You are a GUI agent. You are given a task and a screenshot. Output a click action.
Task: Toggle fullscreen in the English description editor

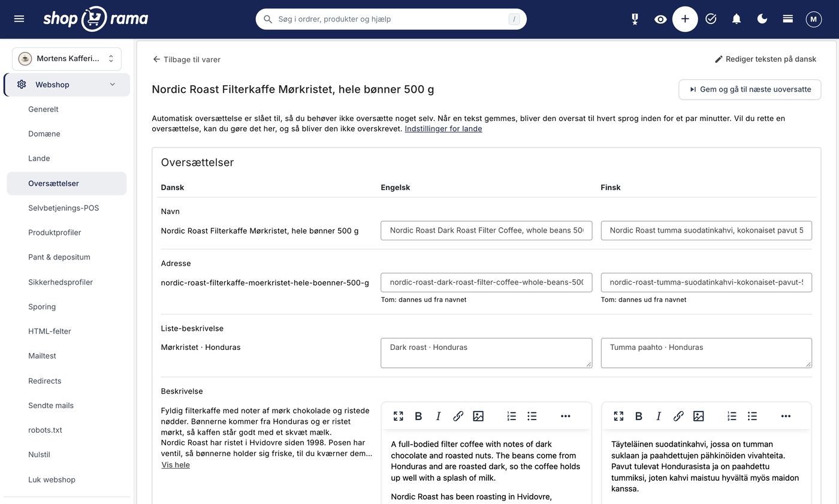[399, 416]
